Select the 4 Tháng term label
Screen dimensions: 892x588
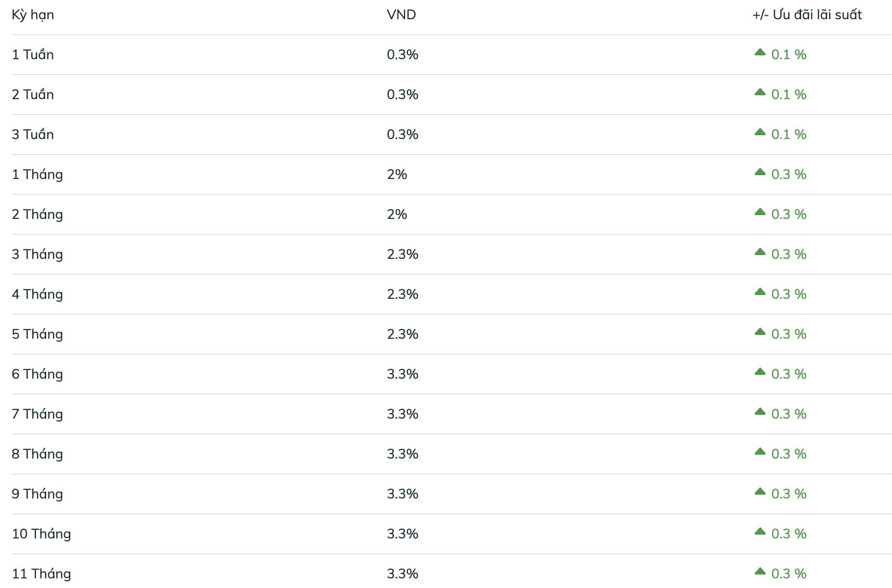[38, 294]
